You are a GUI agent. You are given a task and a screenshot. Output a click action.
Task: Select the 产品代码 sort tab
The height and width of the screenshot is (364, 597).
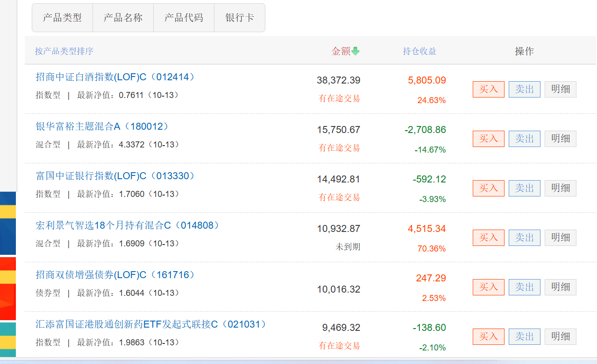point(184,18)
